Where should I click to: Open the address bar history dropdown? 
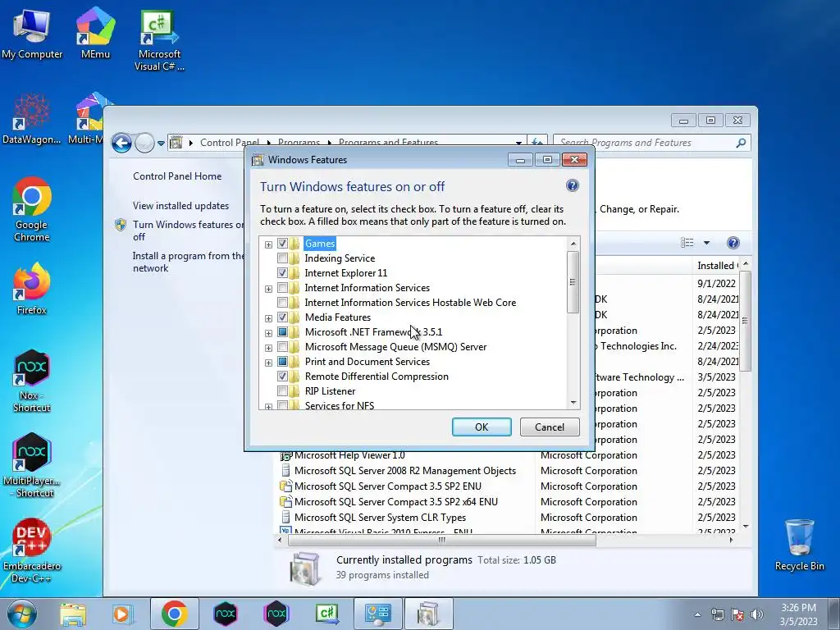coord(518,143)
